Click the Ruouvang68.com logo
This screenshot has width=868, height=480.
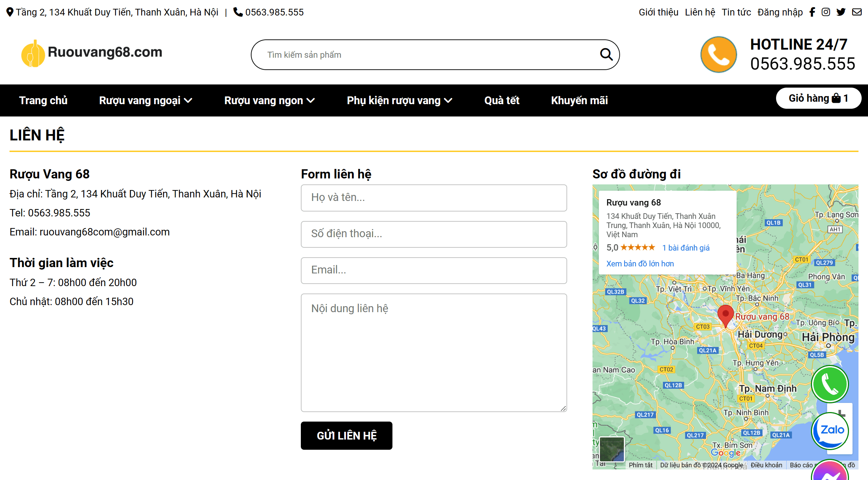pos(92,53)
